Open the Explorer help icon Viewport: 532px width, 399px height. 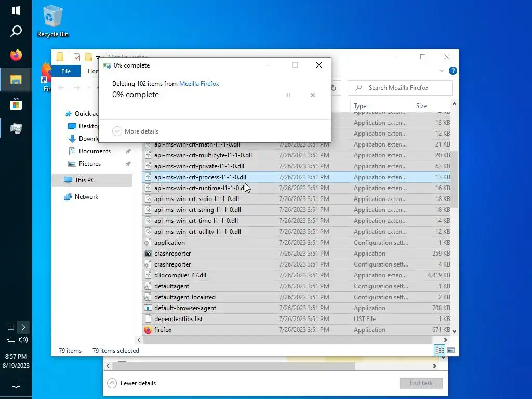click(x=453, y=71)
